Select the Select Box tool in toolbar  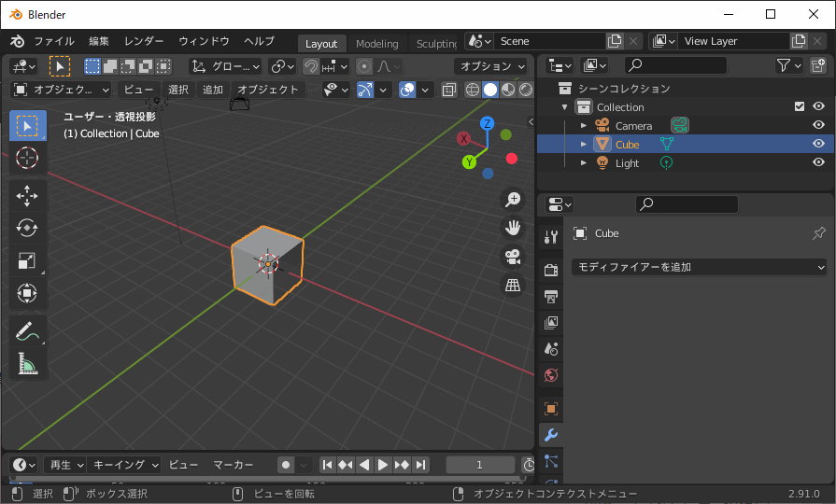[x=27, y=126]
